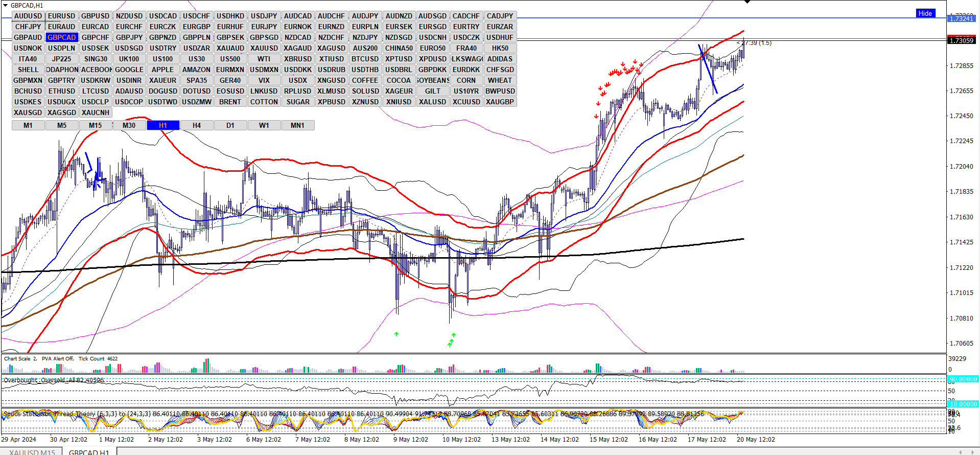Load the SHELL stock symbol
The image size is (980, 455).
(x=28, y=70)
